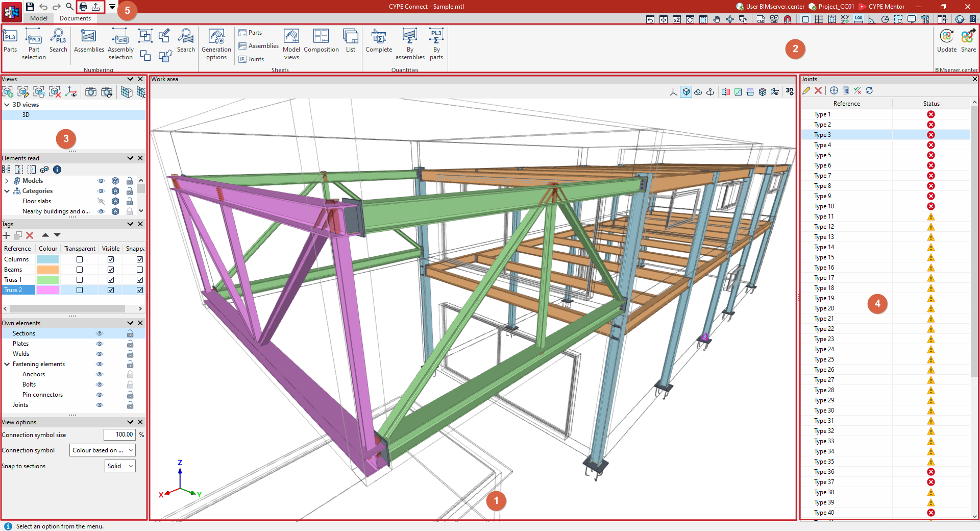This screenshot has width=980, height=531.
Task: Toggle Visible checkbox for Beams tag
Action: pos(111,270)
